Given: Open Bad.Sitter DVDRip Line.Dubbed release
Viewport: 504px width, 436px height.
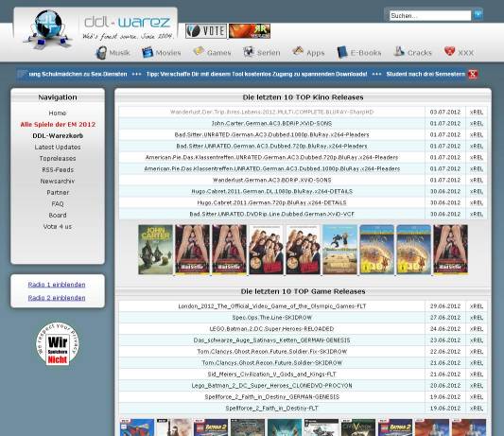Looking at the screenshot, I should 271,214.
